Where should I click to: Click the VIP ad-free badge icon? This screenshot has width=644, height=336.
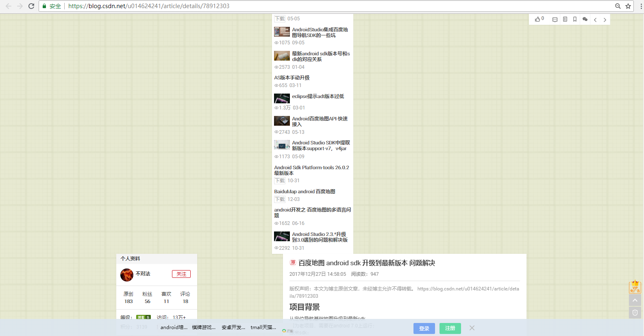coord(635,287)
